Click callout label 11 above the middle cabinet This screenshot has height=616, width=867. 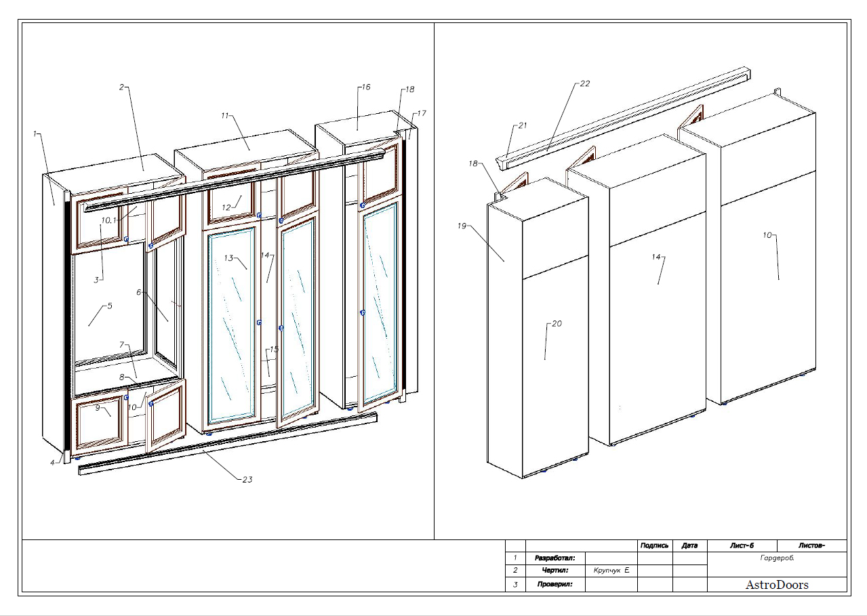point(224,116)
